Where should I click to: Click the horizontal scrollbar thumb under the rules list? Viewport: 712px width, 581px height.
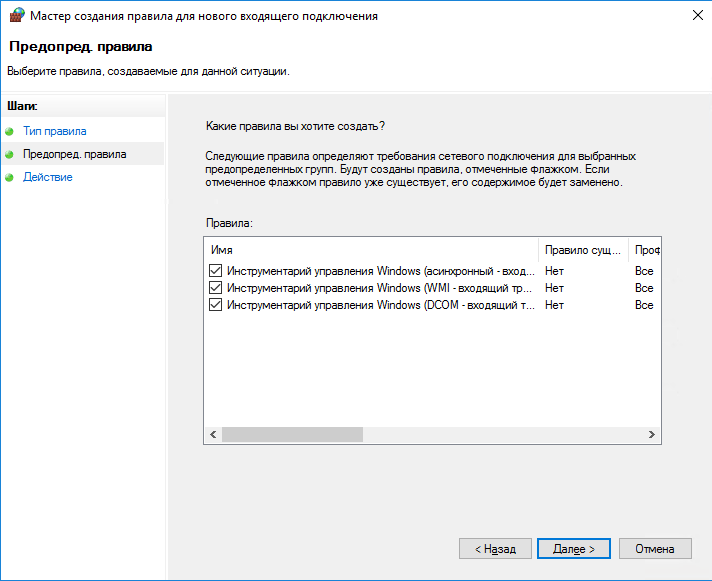[290, 435]
